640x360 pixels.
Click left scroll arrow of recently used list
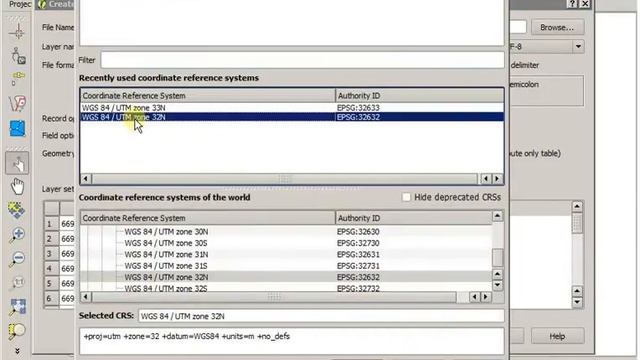point(86,179)
